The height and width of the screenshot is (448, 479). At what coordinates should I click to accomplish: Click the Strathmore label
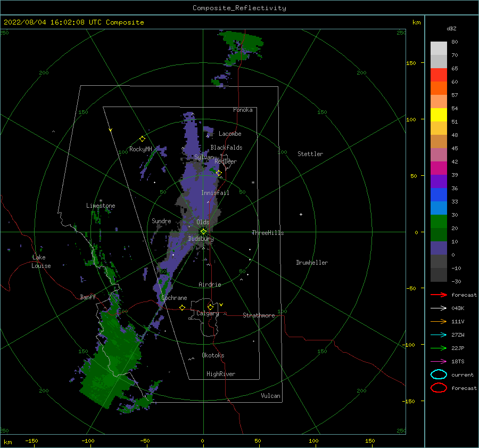(259, 315)
